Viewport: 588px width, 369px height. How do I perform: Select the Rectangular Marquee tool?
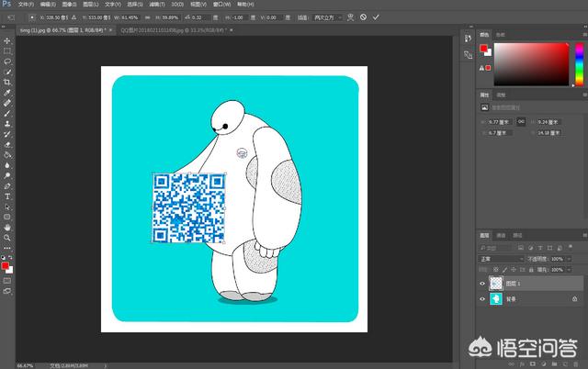point(7,51)
